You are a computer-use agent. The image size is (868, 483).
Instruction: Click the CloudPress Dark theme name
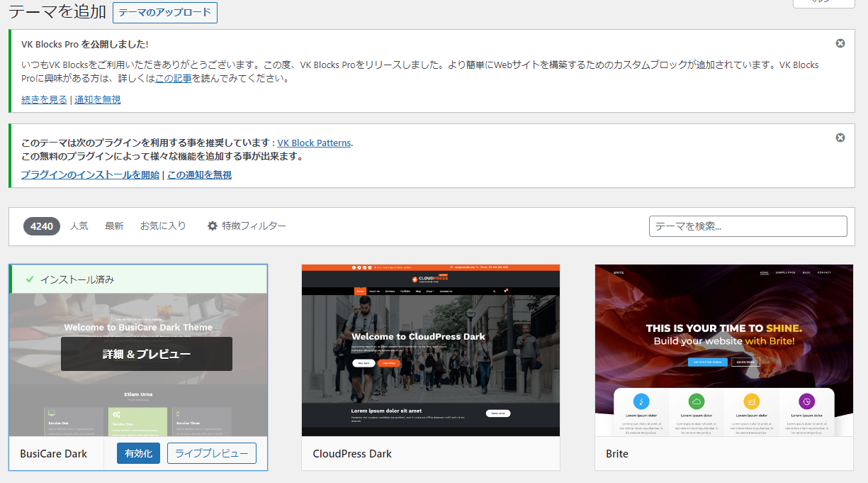click(x=352, y=453)
